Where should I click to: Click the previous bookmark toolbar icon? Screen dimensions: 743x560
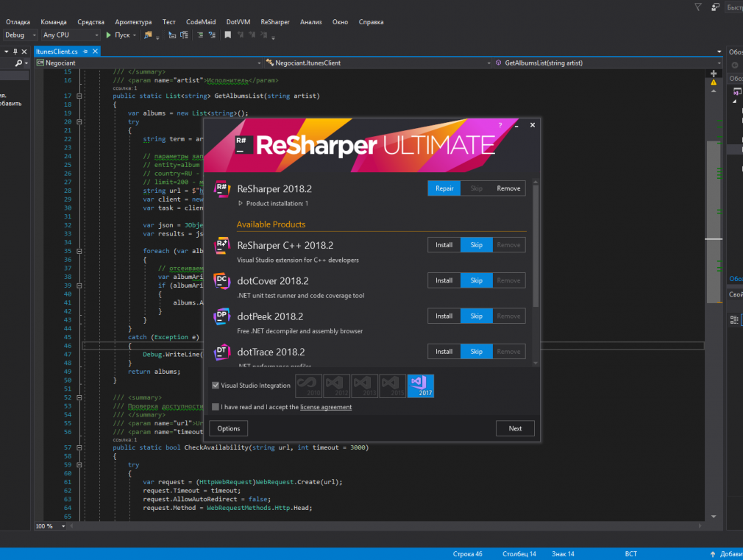[x=241, y=35]
